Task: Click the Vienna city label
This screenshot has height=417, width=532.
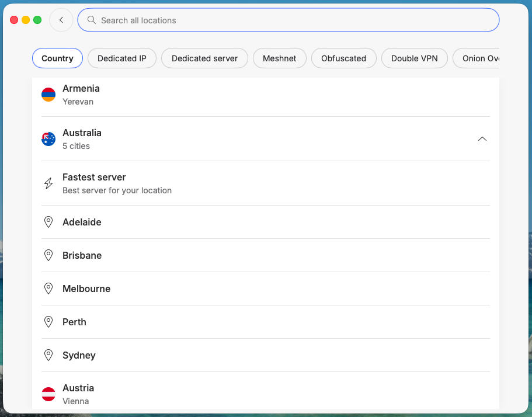Action: 76,401
